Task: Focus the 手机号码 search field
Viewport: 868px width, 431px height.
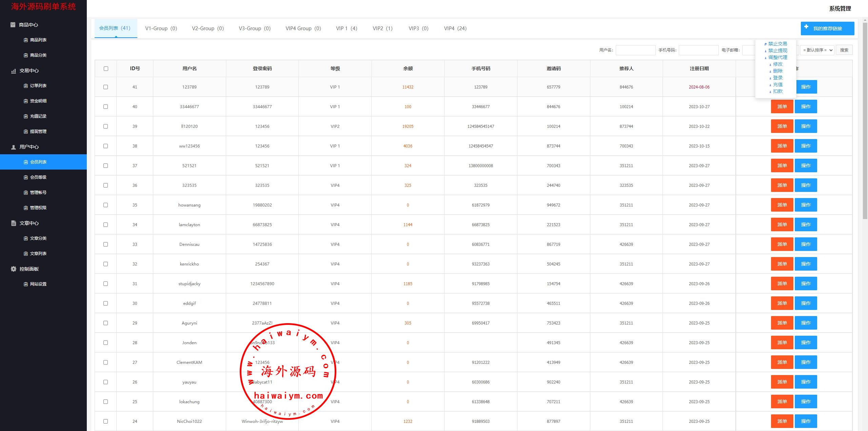Action: [698, 50]
